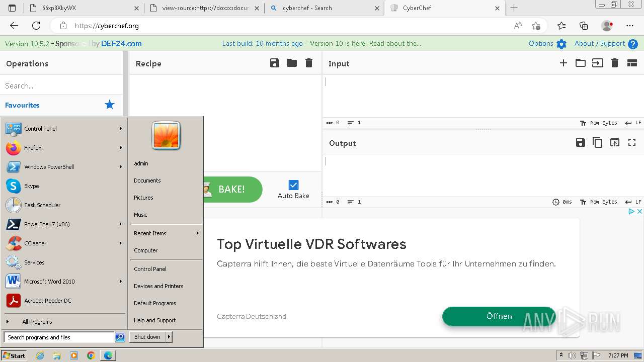Reset the pane layout

tap(632, 63)
